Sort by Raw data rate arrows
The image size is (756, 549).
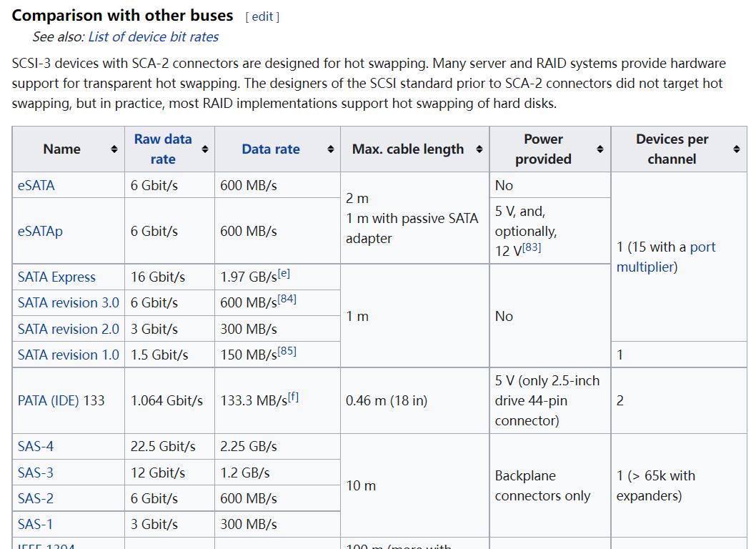[x=205, y=149]
